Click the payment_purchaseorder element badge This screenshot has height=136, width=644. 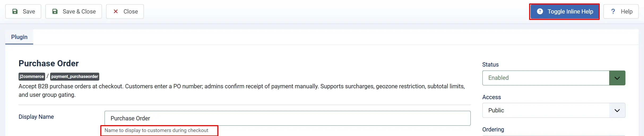pyautogui.click(x=75, y=76)
